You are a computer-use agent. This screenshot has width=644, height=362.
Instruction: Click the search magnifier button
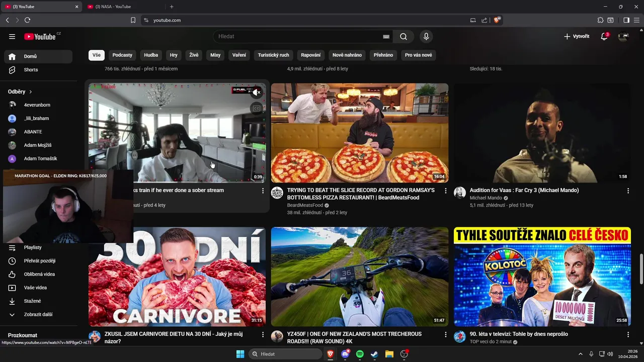[x=404, y=36]
